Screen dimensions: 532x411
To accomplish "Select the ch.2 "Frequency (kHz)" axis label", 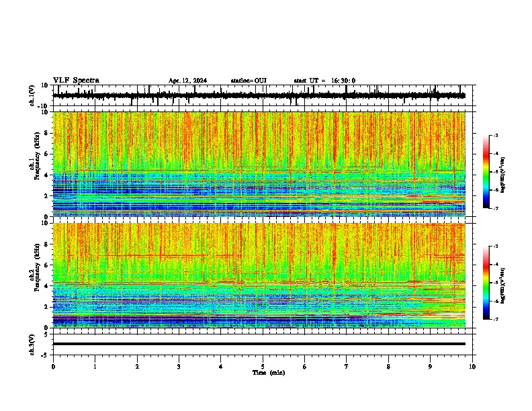I will (37, 267).
